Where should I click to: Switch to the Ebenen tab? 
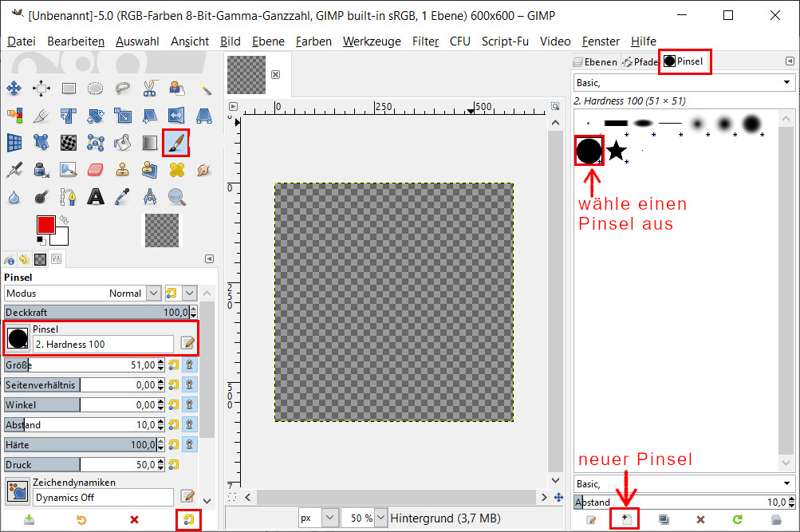point(595,61)
